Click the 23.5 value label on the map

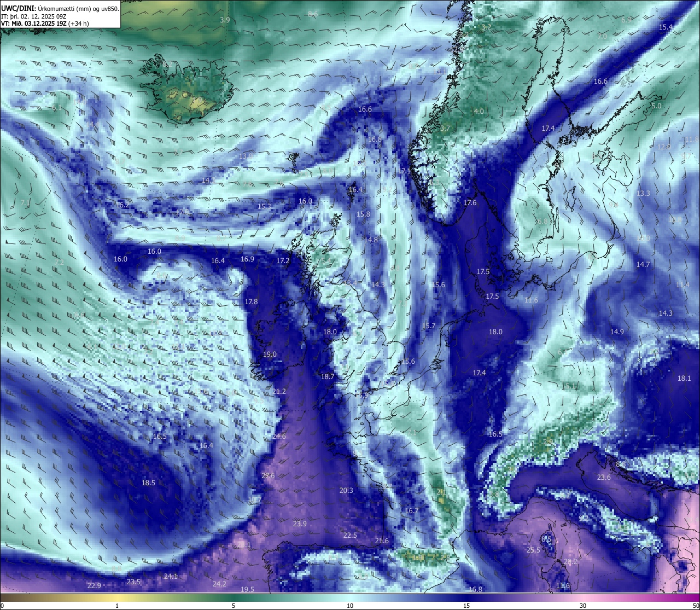[134, 582]
